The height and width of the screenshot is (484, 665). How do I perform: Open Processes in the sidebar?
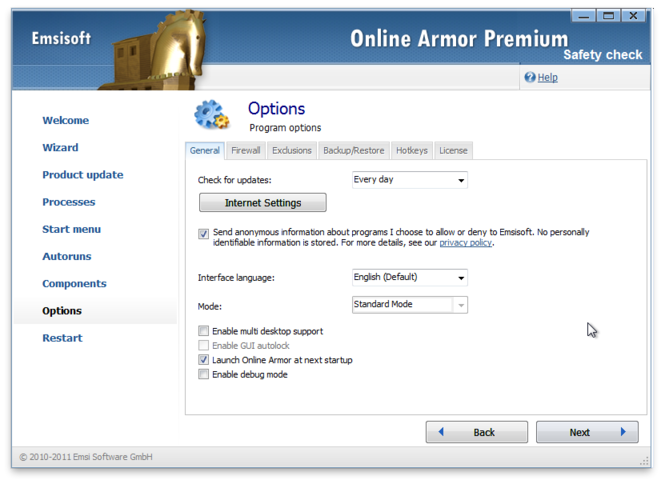tap(69, 202)
